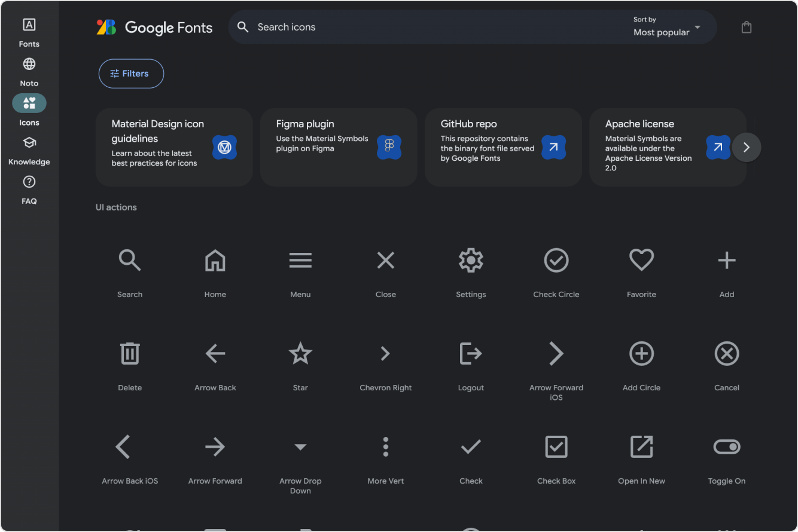Select the Search magnifier icon in grid

130,261
